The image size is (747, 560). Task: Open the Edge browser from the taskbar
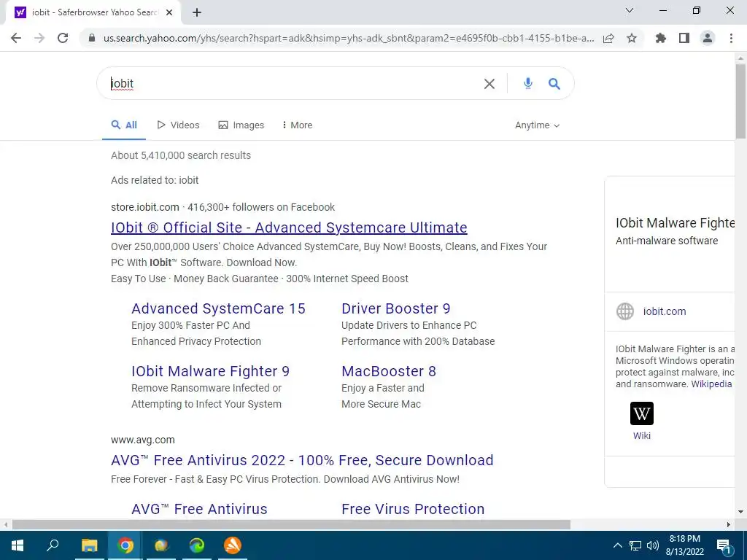point(197,545)
